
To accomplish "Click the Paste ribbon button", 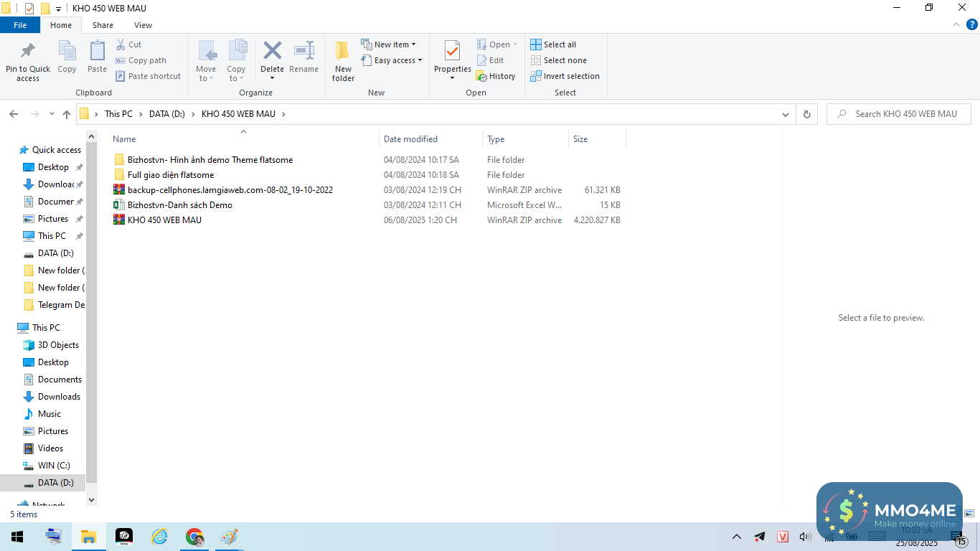I will [x=97, y=57].
